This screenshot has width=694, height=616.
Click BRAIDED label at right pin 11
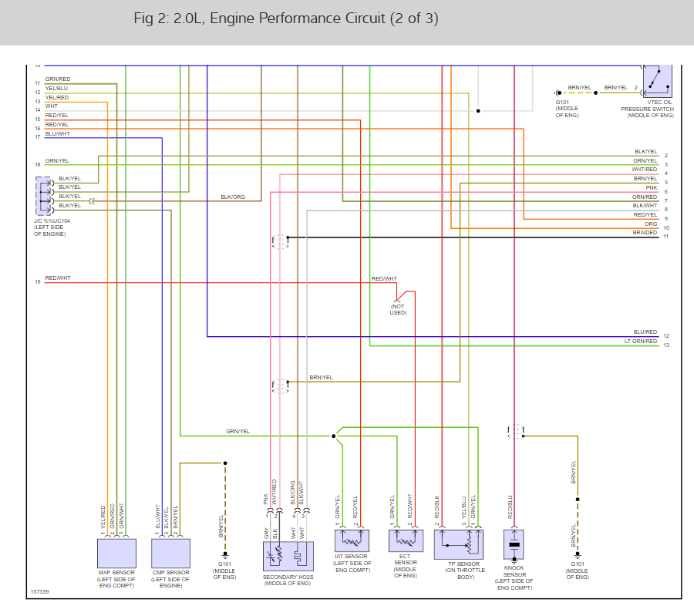click(x=645, y=232)
